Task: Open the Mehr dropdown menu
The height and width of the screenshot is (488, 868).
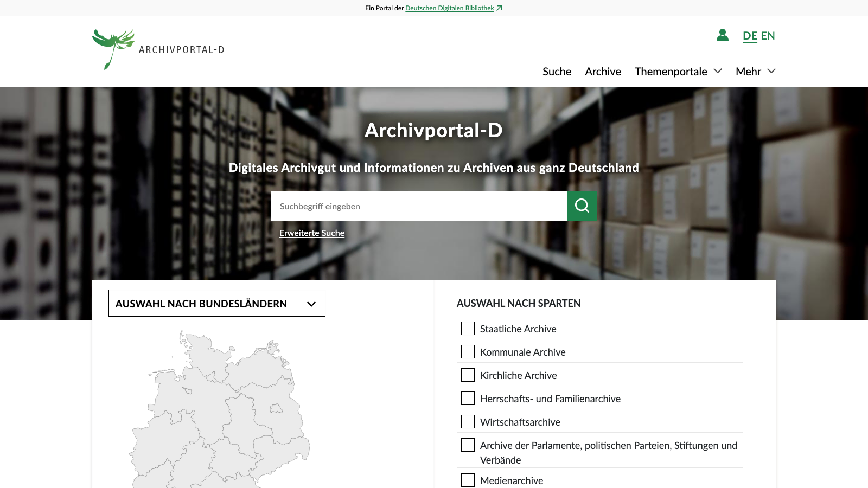Action: pyautogui.click(x=754, y=71)
